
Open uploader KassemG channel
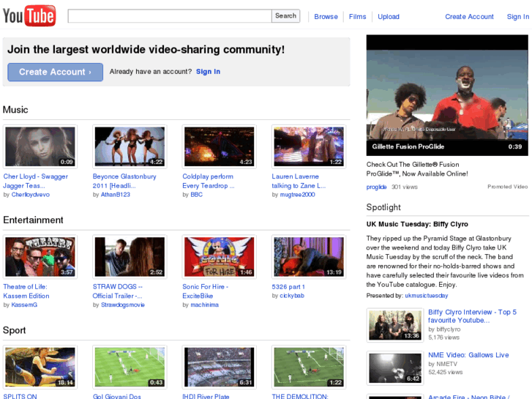[x=24, y=305]
